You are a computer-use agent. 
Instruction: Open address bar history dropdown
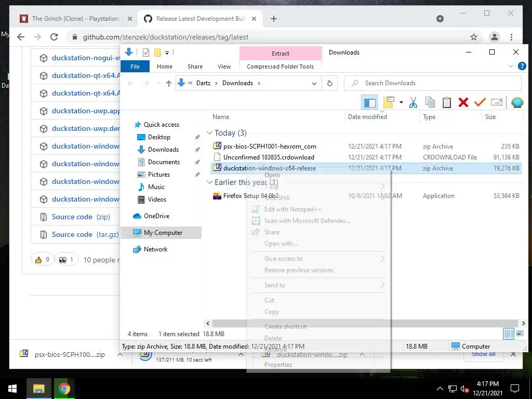pyautogui.click(x=314, y=84)
